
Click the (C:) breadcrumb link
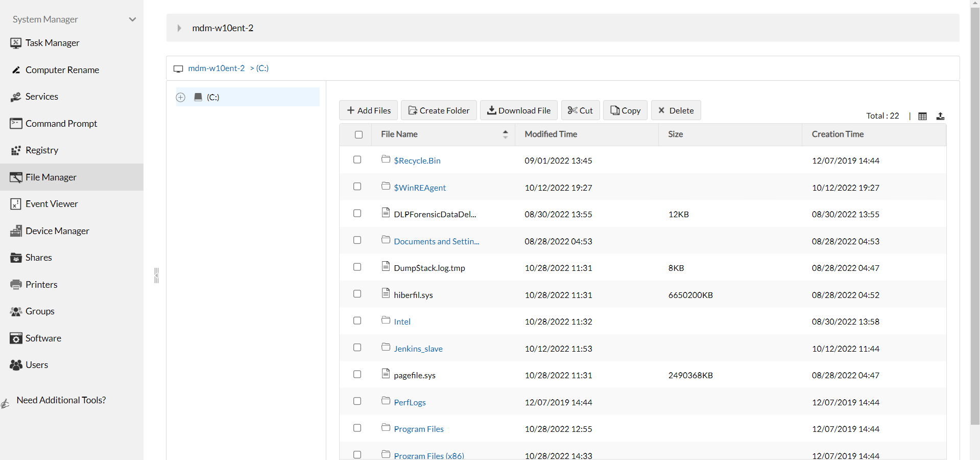(x=262, y=68)
